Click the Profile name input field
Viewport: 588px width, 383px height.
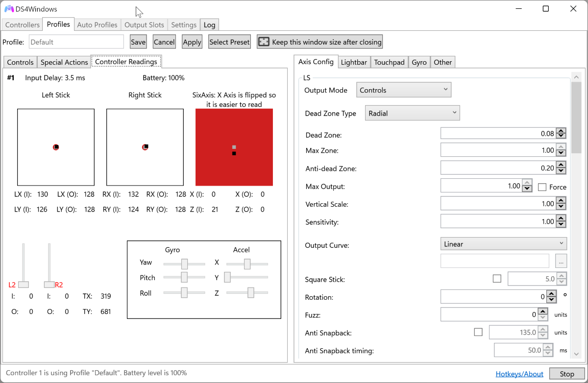[76, 42]
